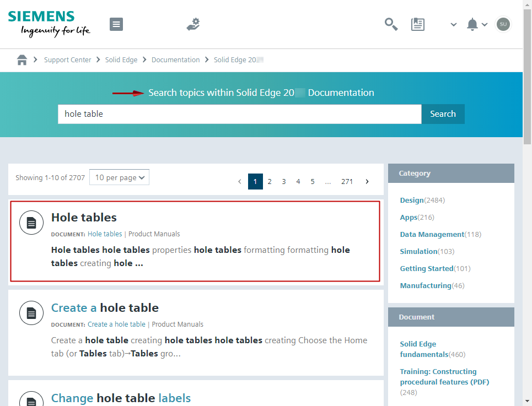Click the Showing 1-10 of 2707 text
The width and height of the screenshot is (532, 406).
(50, 177)
